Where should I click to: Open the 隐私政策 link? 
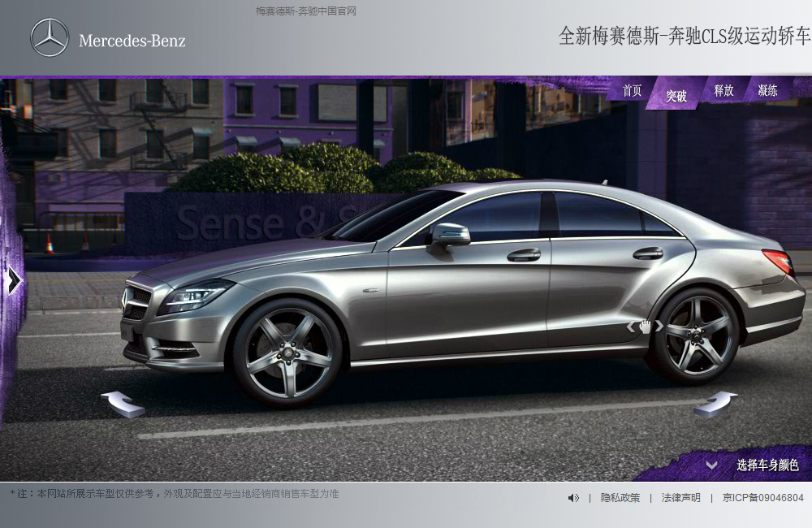[x=620, y=498]
